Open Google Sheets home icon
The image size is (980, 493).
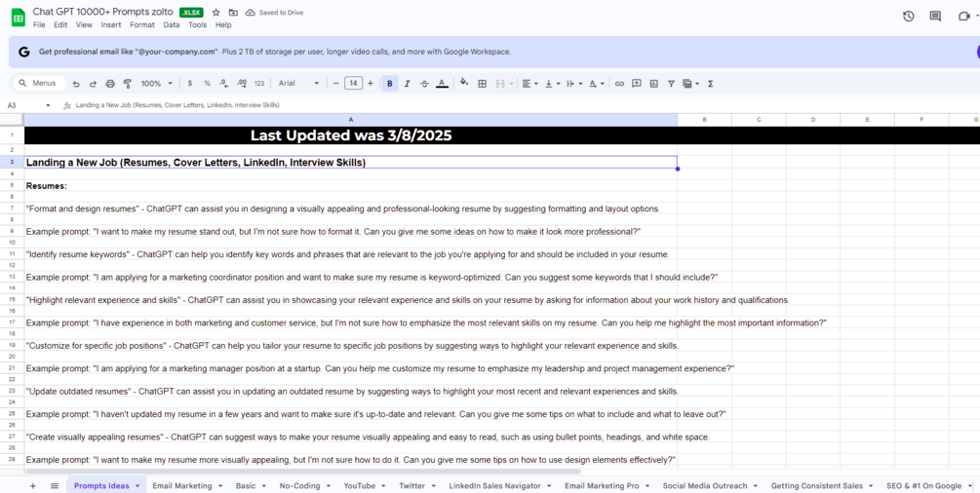(19, 18)
